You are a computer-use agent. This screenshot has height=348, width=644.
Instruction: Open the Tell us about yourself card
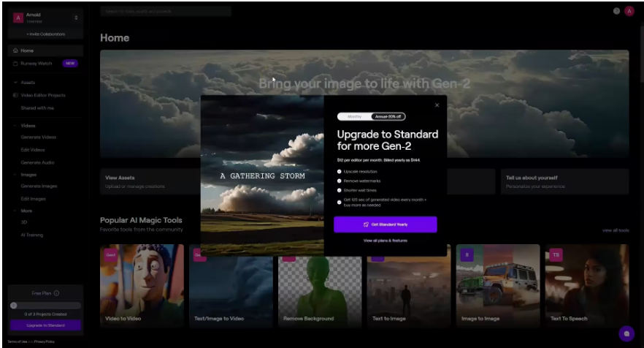pyautogui.click(x=564, y=181)
